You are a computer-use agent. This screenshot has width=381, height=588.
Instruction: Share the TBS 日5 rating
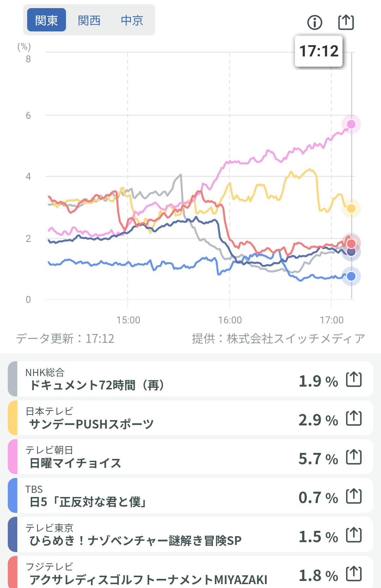pyautogui.click(x=354, y=496)
